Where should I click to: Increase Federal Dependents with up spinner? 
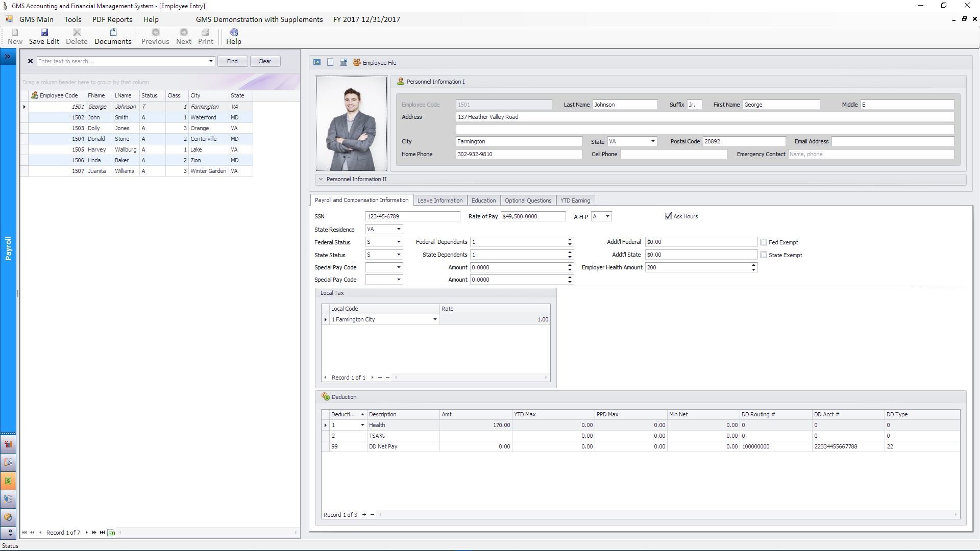570,240
